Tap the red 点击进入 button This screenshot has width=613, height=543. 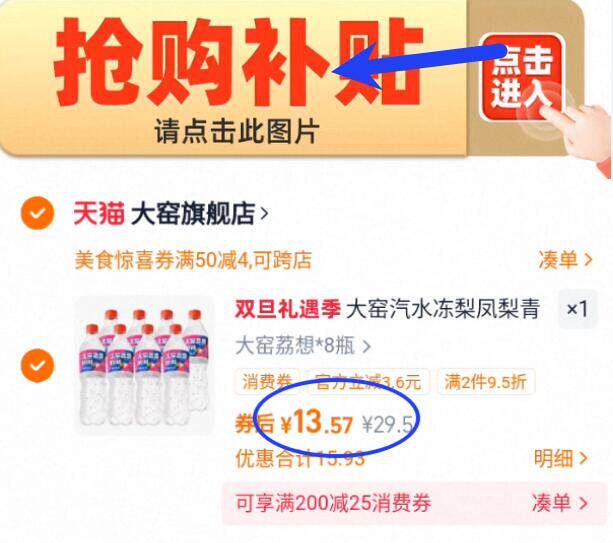(x=522, y=77)
